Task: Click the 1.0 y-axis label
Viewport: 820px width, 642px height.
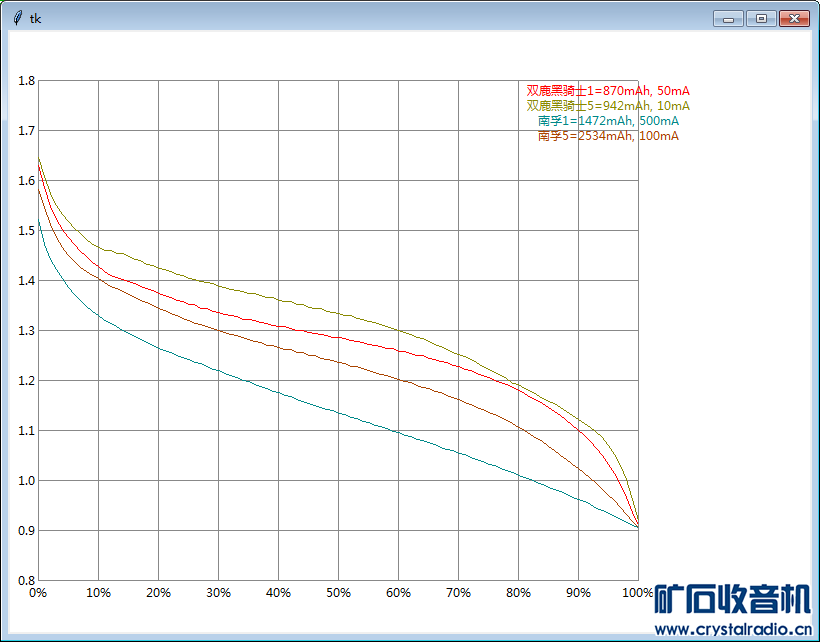Action: [x=27, y=481]
